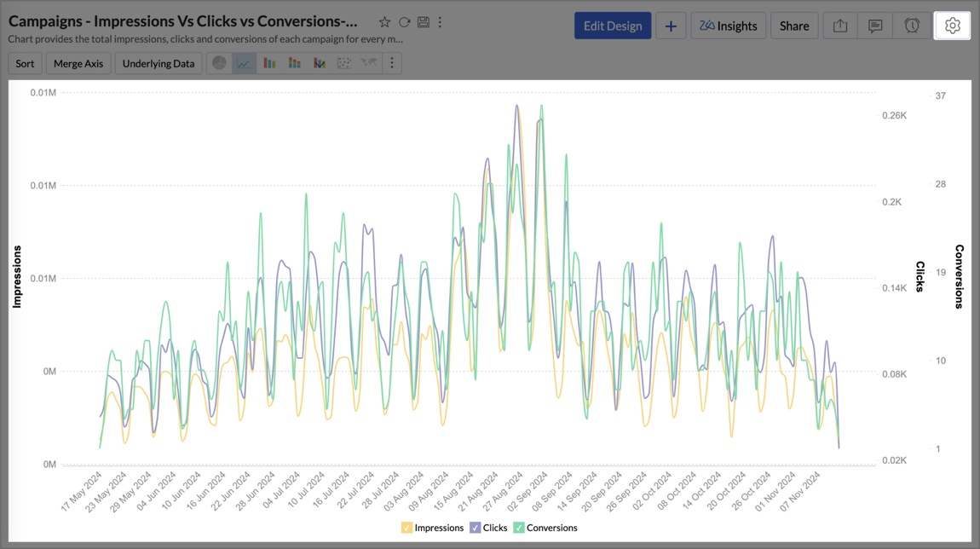Choose the scatter chart type icon
980x549 pixels.
(x=343, y=63)
